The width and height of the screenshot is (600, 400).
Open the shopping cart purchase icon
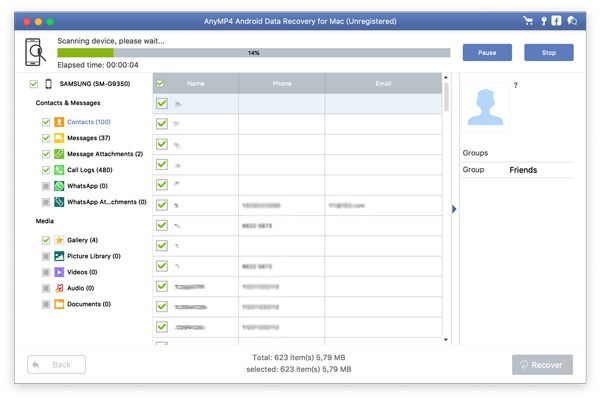[528, 20]
